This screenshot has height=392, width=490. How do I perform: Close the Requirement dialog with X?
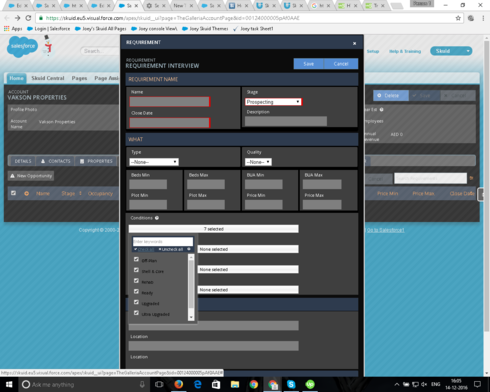(354, 43)
